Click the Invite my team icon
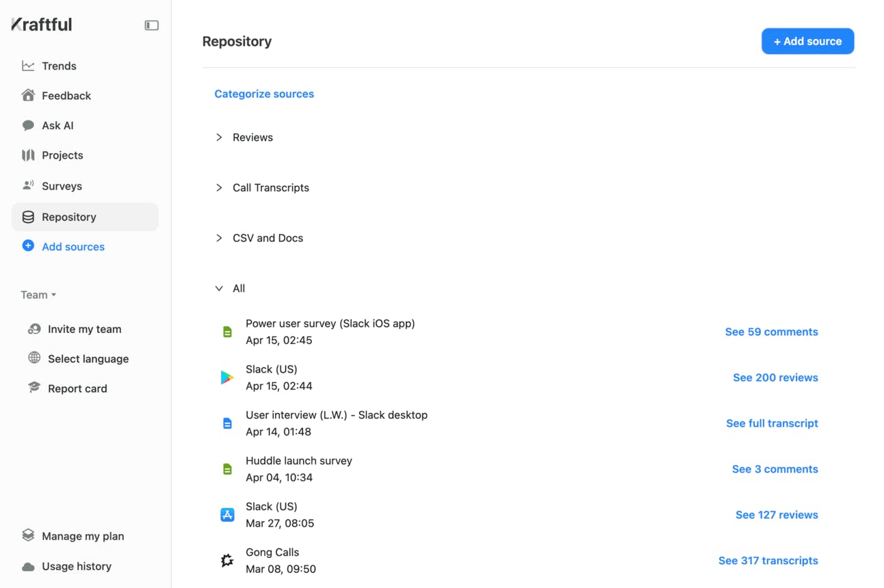 [34, 329]
